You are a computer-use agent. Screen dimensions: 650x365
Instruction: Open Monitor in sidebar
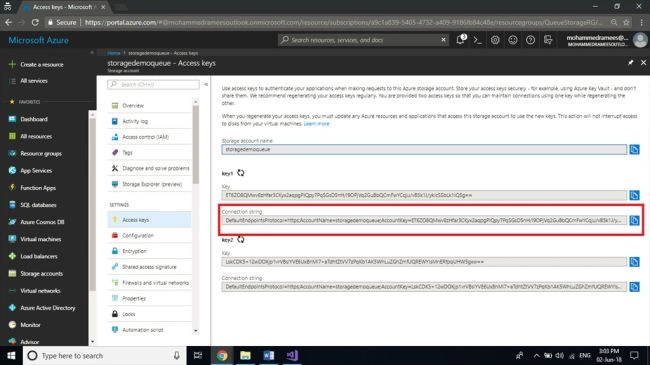pyautogui.click(x=30, y=325)
